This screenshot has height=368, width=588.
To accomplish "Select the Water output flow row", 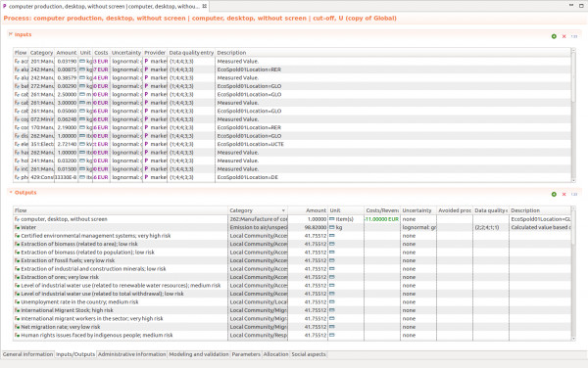I will click(x=292, y=227).
